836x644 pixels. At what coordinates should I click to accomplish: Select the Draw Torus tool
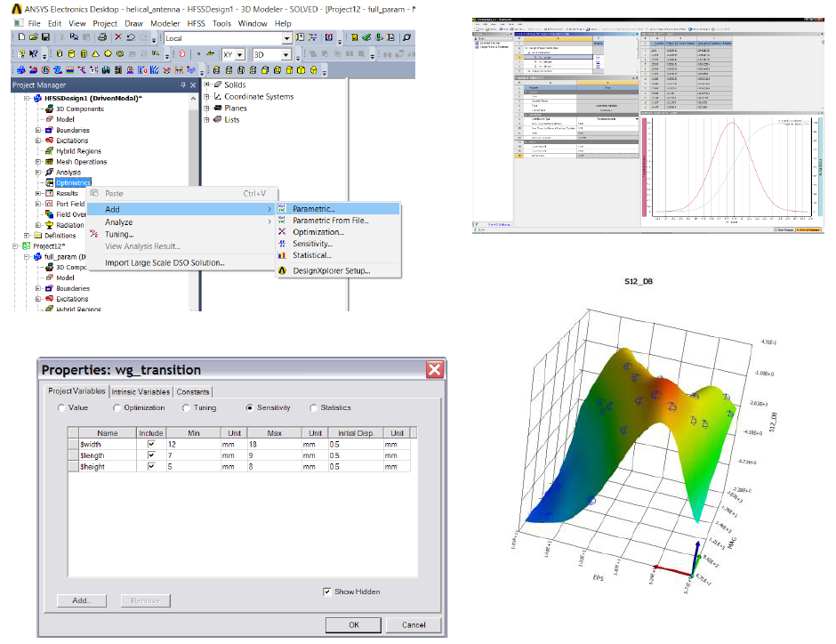120,54
